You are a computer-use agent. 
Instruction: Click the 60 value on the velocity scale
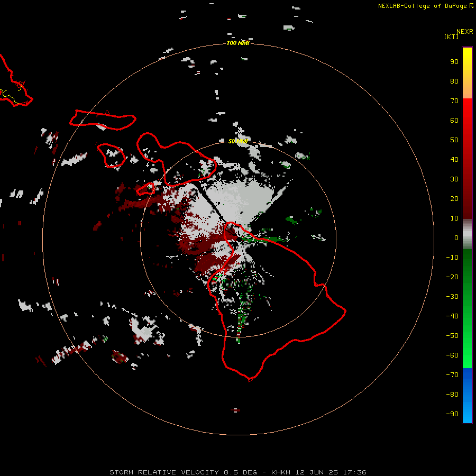[454, 121]
